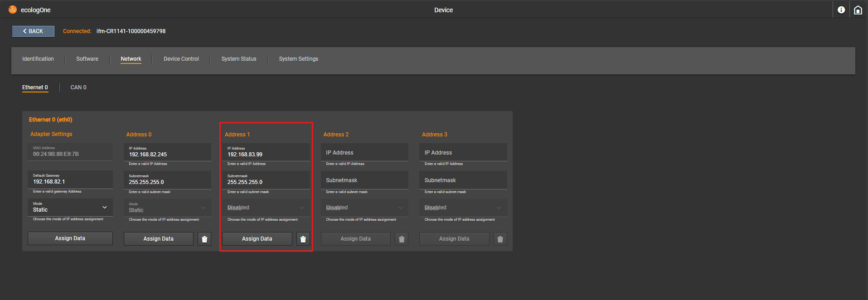The height and width of the screenshot is (300, 868).
Task: Delete Address 1 using trash icon
Action: (x=303, y=239)
